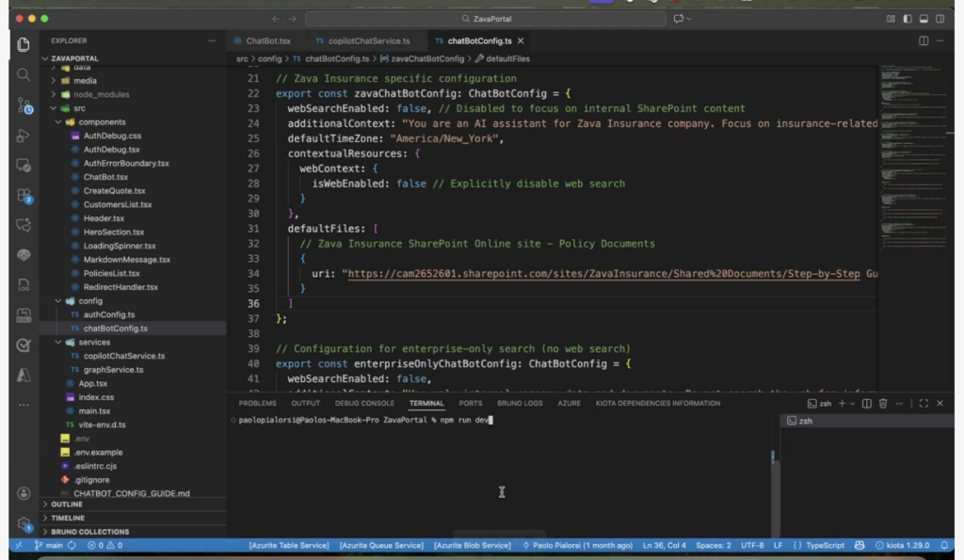
Task: Open the Accounts icon in activity bar
Action: (x=24, y=493)
